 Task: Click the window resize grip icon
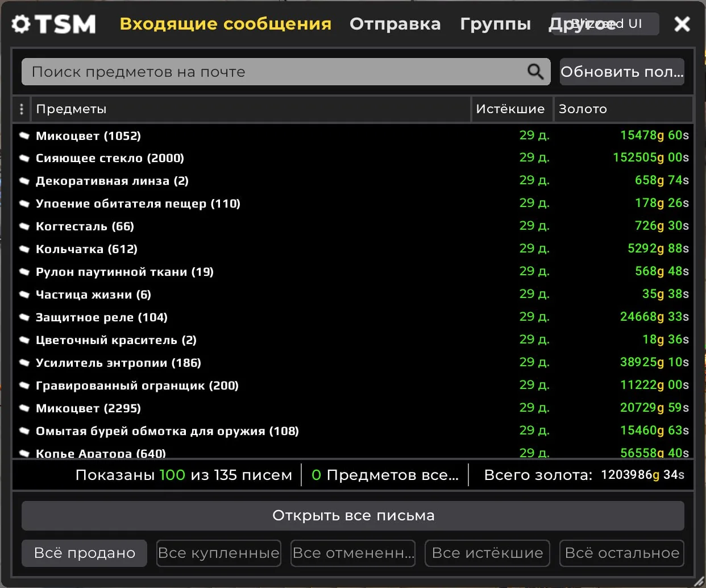(699, 581)
